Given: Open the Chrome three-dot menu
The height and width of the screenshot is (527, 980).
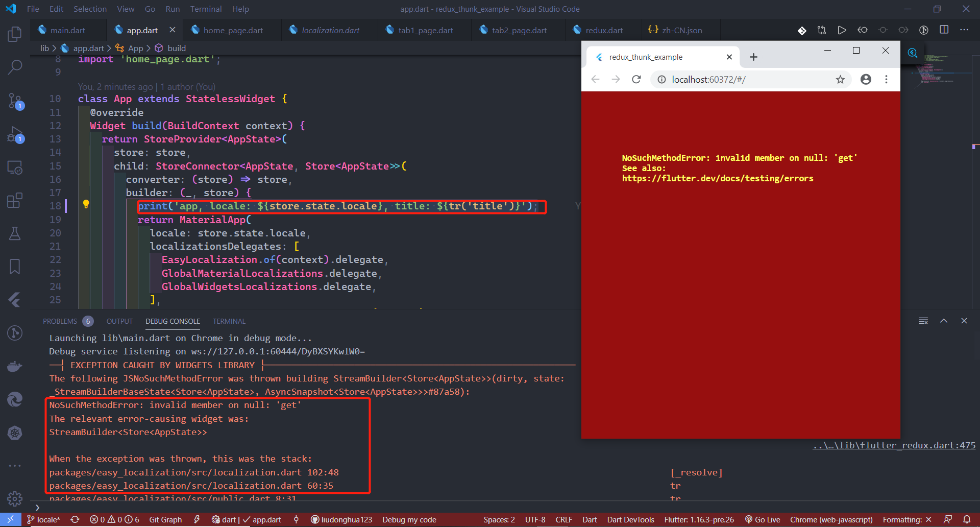Looking at the screenshot, I should pyautogui.click(x=886, y=79).
